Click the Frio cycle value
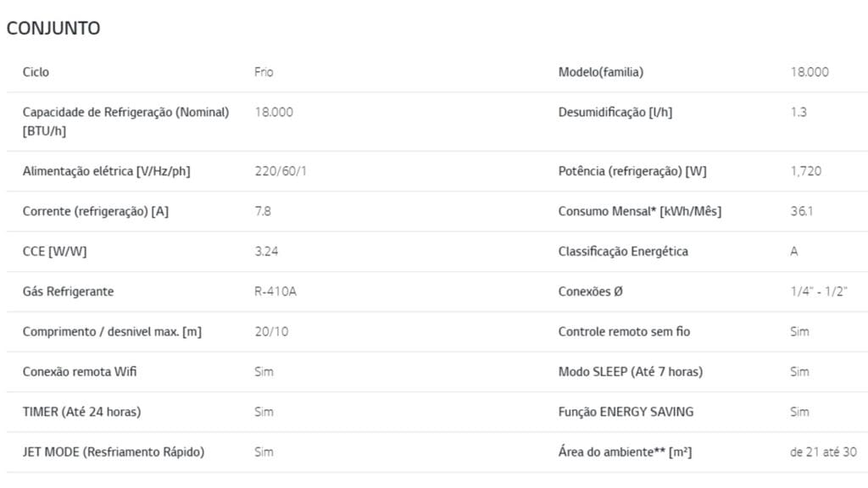The width and height of the screenshot is (868, 488). 264,72
